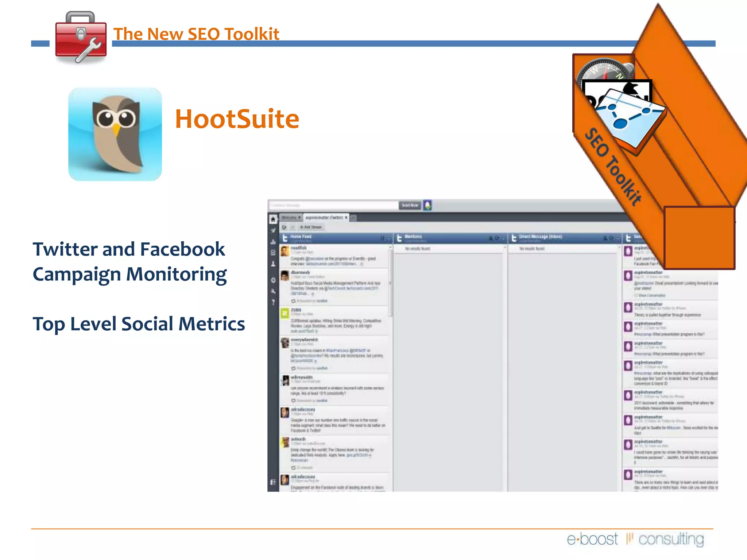Close the aspirelomatter (Twitter) tab

(x=346, y=218)
